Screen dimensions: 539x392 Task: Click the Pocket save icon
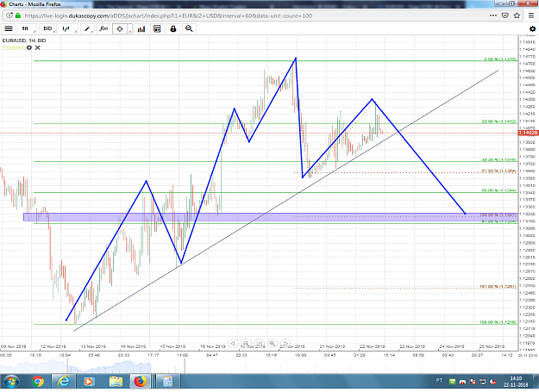[x=505, y=16]
